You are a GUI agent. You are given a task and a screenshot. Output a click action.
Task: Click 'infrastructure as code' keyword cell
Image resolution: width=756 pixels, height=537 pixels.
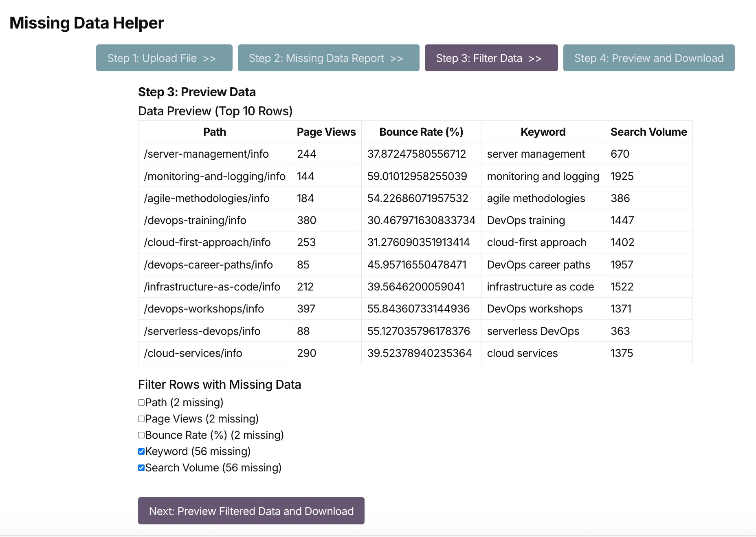543,286
